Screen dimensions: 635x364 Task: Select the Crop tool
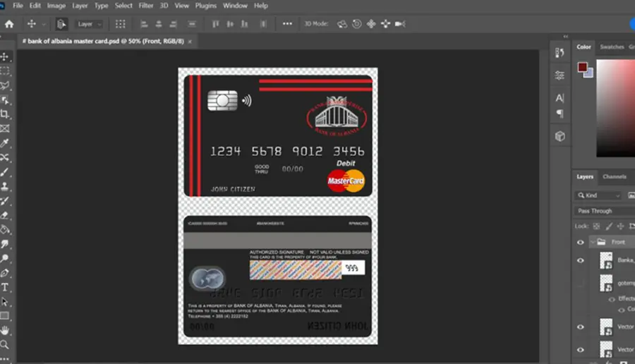click(5, 114)
